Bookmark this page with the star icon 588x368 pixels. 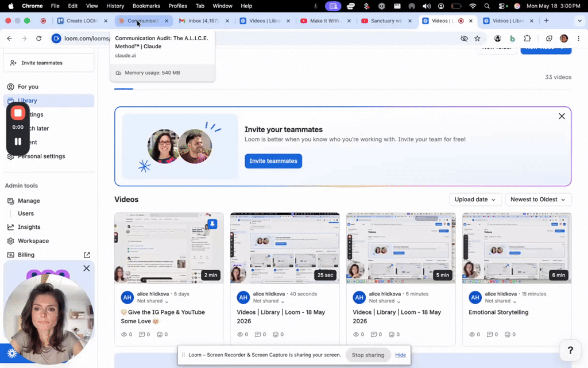(x=477, y=39)
